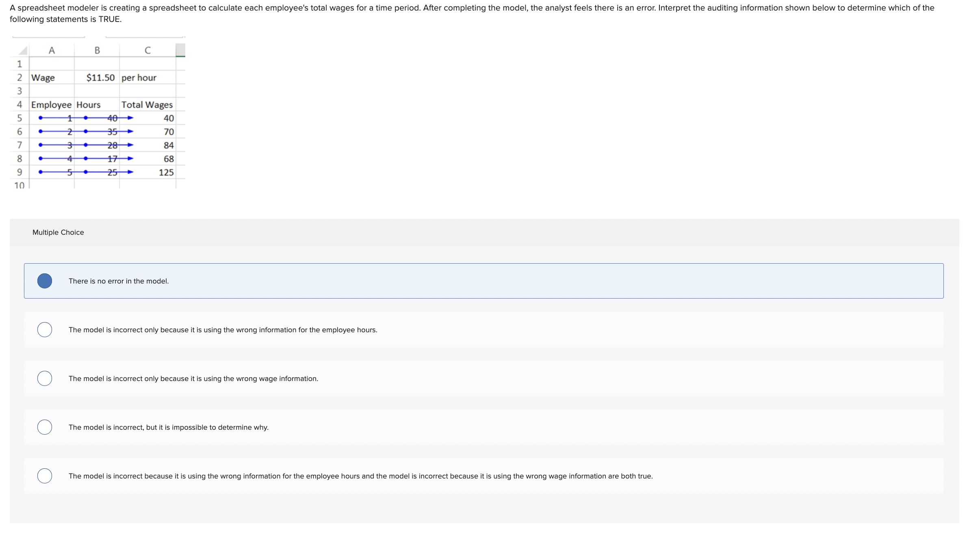980x537 pixels.
Task: Click column A header in spreadsheet
Action: pyautogui.click(x=52, y=50)
